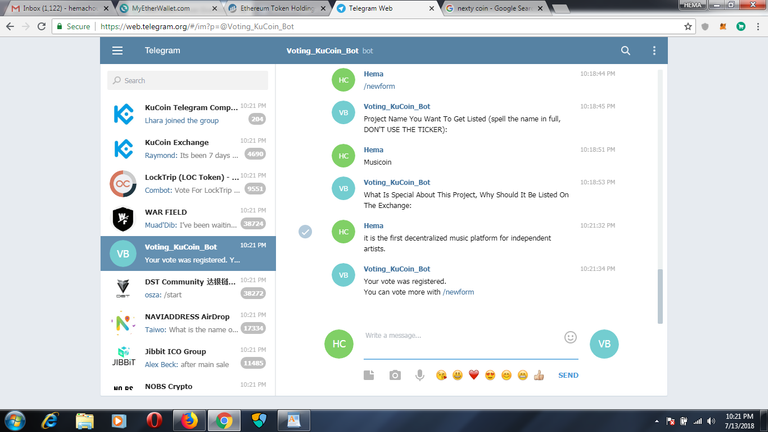Switch to the Ethereum Token Holdings tab

(x=278, y=8)
